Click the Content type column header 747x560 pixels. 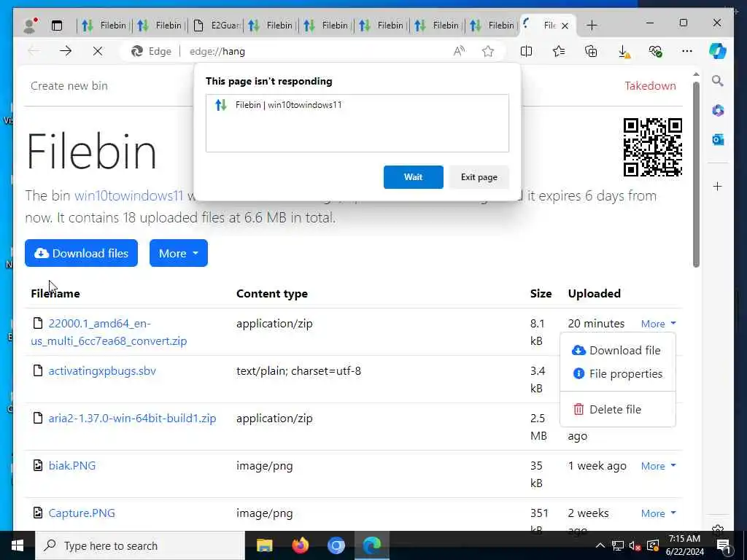272,293
